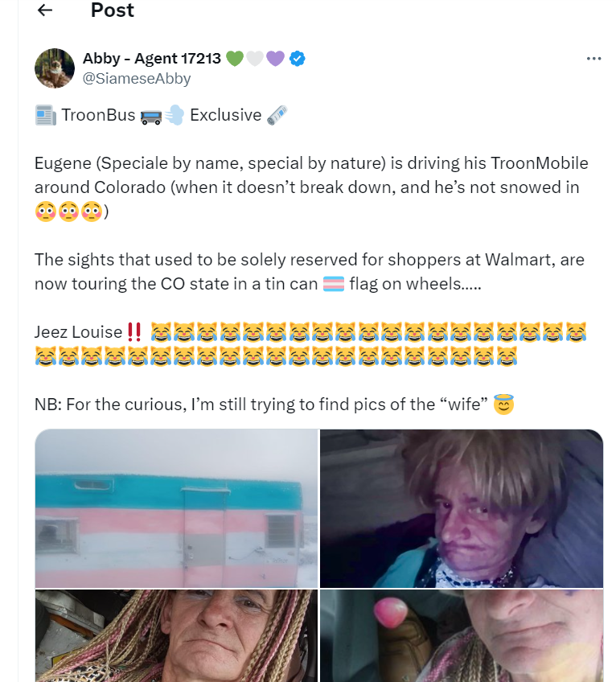Open the photo with blonde fringe hair
Image resolution: width=616 pixels, height=682 pixels.
point(462,508)
